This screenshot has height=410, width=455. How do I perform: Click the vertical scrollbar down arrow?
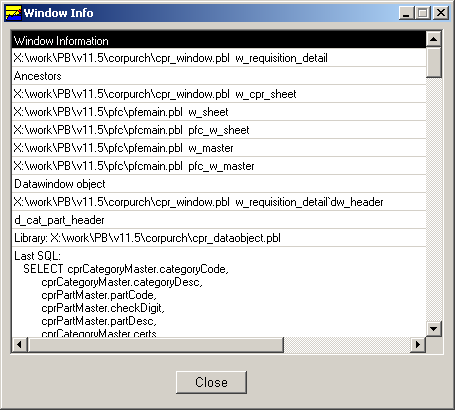tap(434, 329)
